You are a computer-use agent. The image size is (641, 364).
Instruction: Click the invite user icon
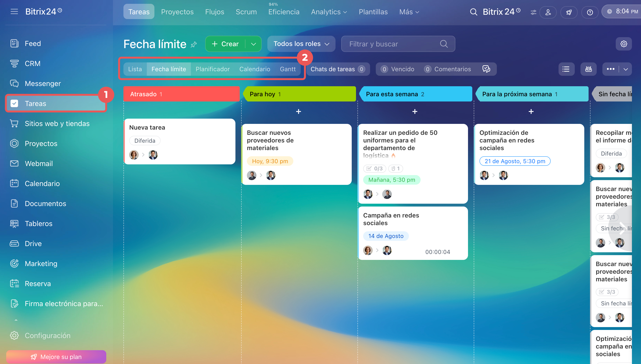(548, 12)
